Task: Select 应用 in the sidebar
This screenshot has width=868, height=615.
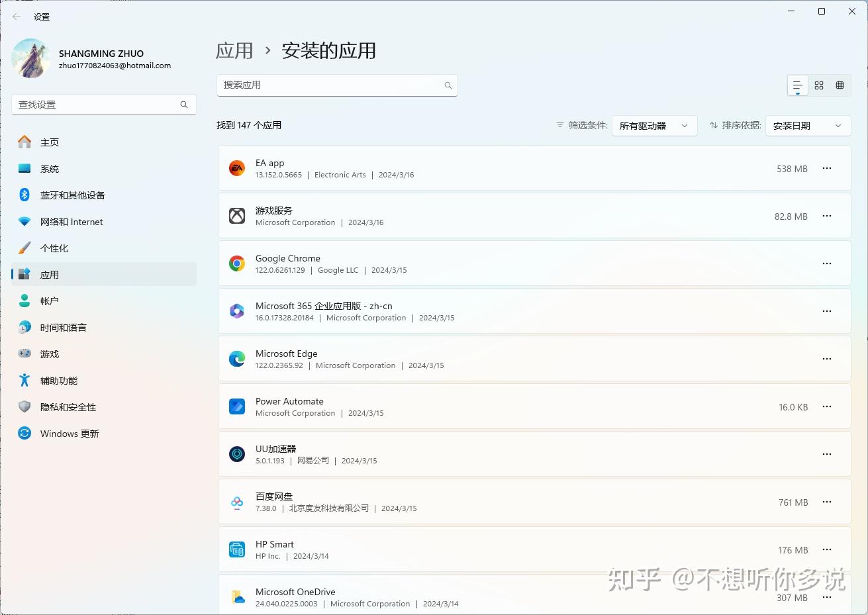Action: coord(104,275)
